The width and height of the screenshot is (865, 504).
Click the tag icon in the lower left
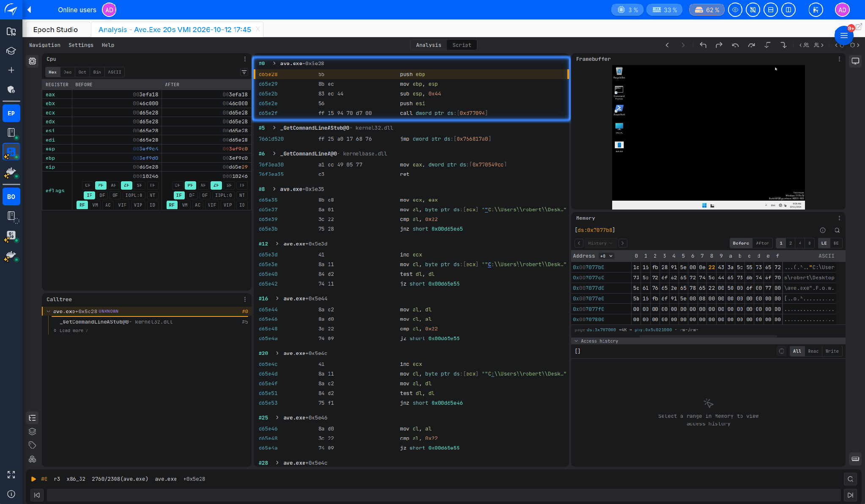(x=33, y=445)
